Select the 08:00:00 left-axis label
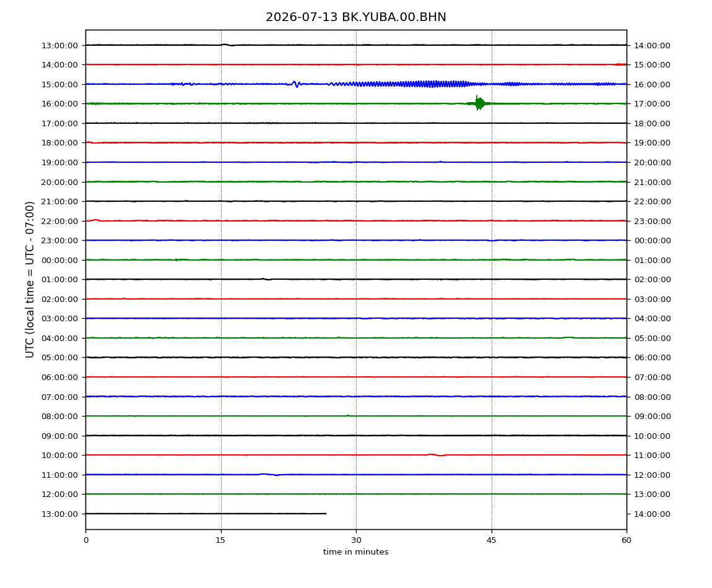The image size is (712, 588). point(59,417)
